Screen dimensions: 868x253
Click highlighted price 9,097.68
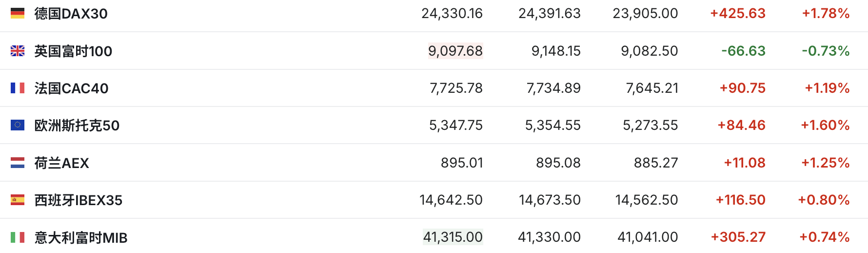[455, 51]
